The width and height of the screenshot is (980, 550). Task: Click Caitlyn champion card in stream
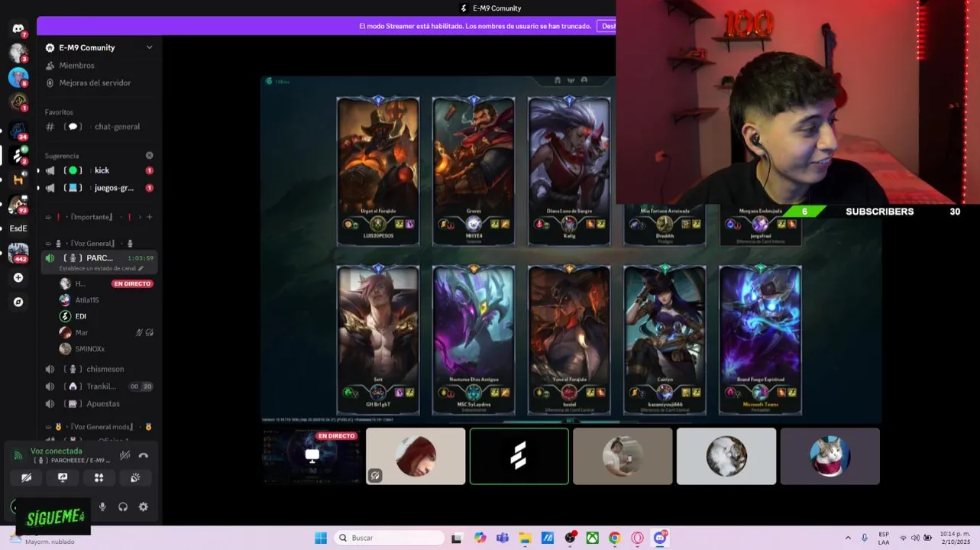pyautogui.click(x=665, y=341)
